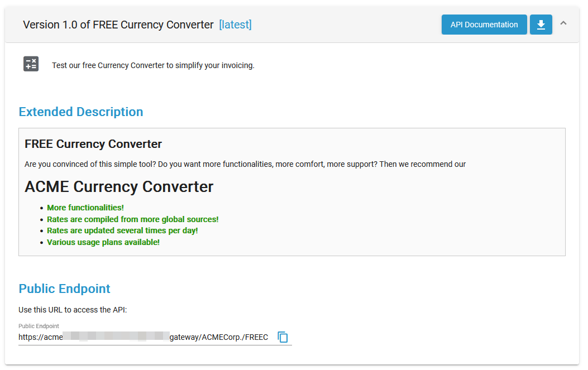Click the FREE Currency Converter subheading
Image resolution: width=588 pixels, height=370 pixels.
93,144
